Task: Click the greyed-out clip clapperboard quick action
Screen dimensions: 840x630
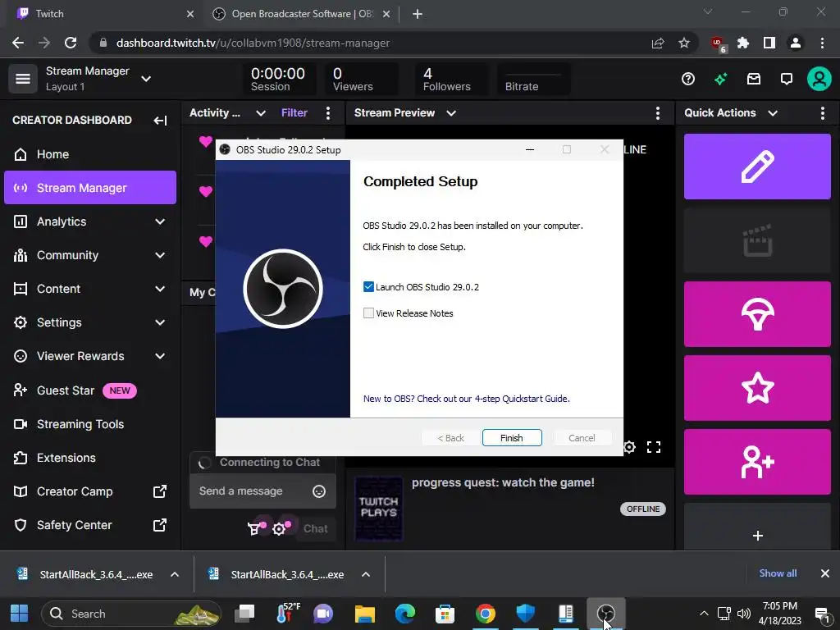Action: pos(757,240)
